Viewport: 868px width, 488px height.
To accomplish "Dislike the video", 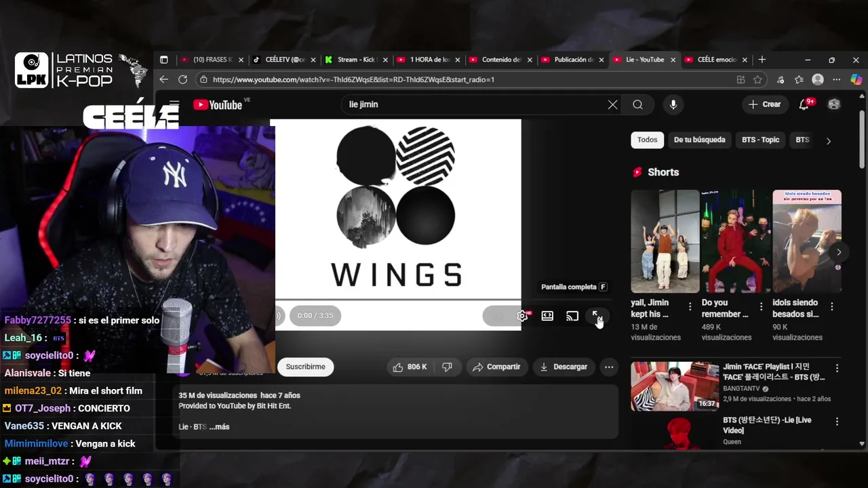I will pyautogui.click(x=447, y=367).
